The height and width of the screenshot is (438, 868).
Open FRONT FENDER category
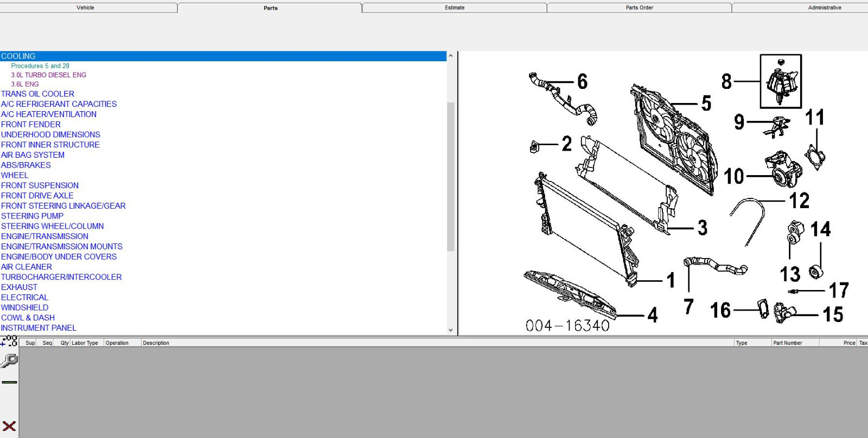coord(31,125)
